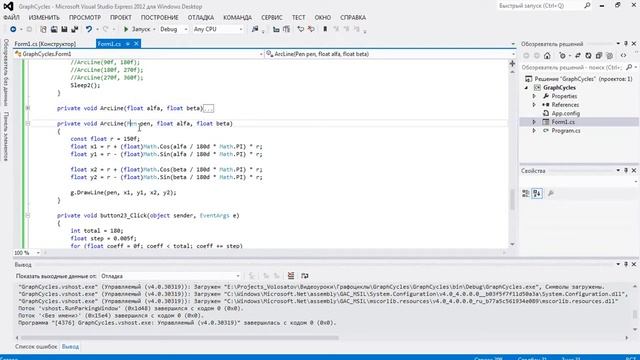Close the Свойства panel
The image size is (640, 360).
tap(634, 171)
